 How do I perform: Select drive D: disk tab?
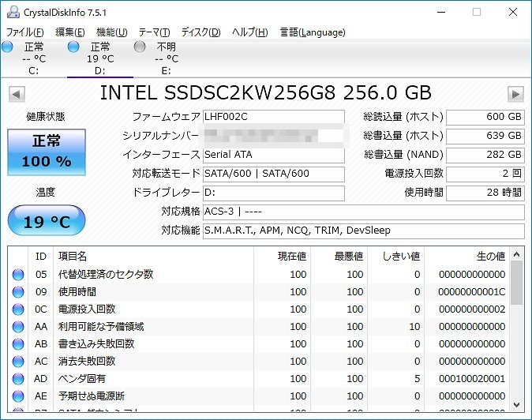pos(100,58)
